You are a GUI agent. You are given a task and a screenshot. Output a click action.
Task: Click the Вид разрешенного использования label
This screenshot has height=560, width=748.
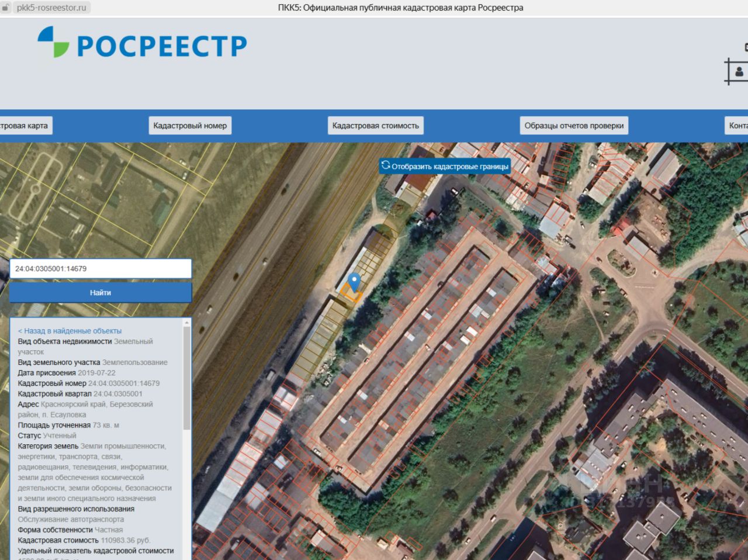76,509
